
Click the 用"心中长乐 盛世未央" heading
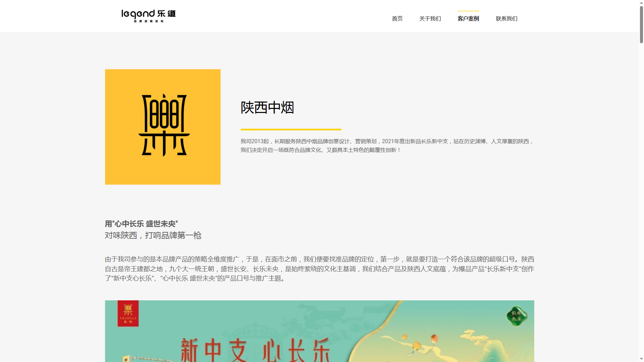[141, 224]
